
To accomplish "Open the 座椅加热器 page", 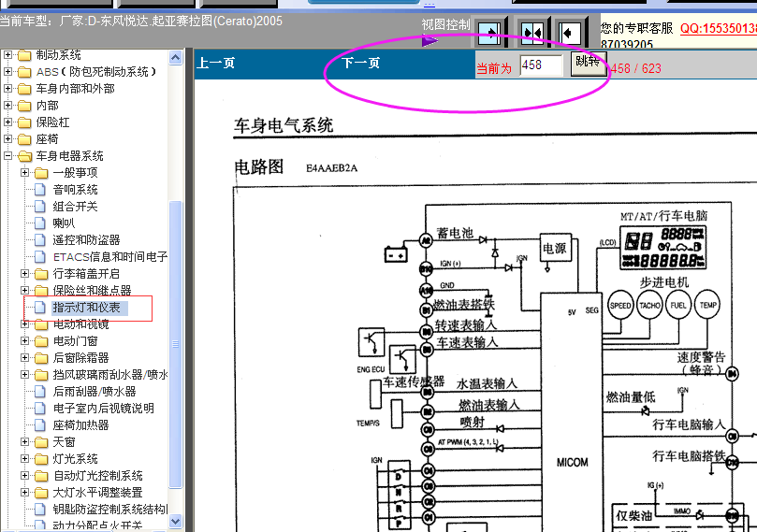I will click(x=80, y=425).
